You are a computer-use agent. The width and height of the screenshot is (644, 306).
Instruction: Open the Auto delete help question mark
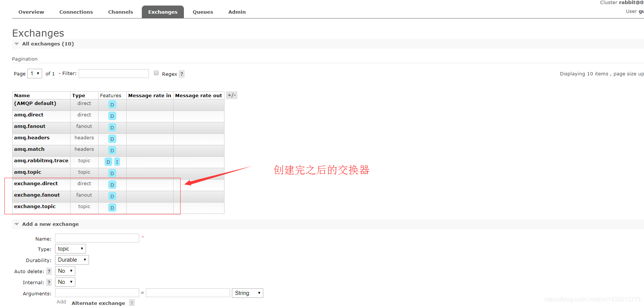[x=49, y=271]
